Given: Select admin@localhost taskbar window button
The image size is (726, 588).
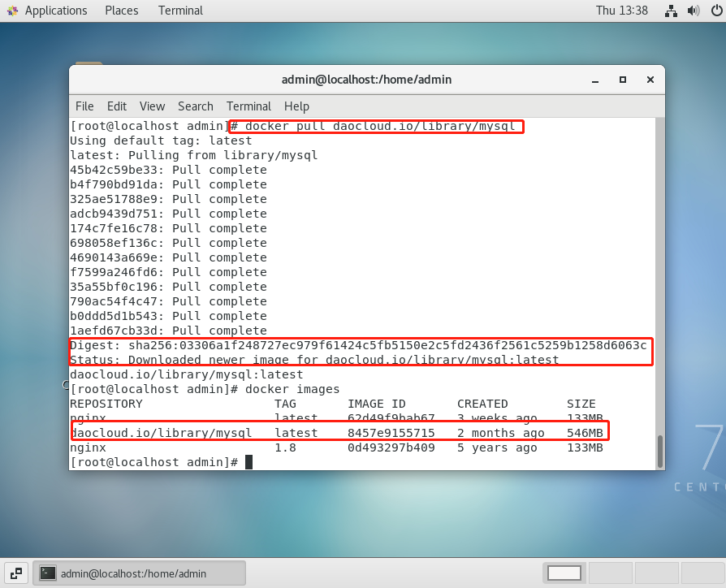Looking at the screenshot, I should point(140,573).
